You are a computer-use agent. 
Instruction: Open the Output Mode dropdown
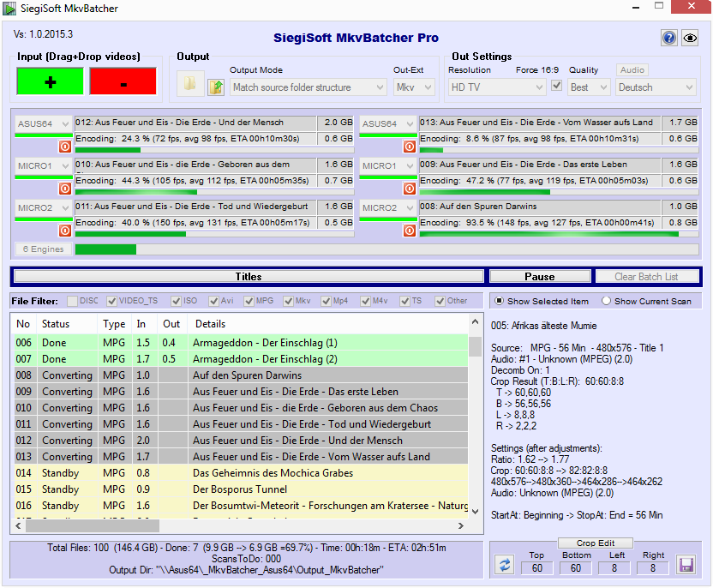(309, 87)
